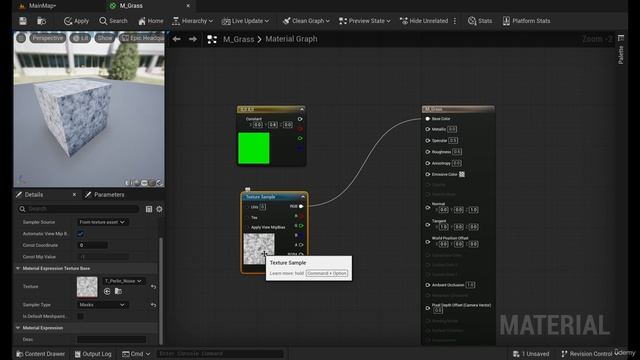Click the Texture Sample RGB output pin
Viewport: 640px width, 360px height.
pos(301,206)
